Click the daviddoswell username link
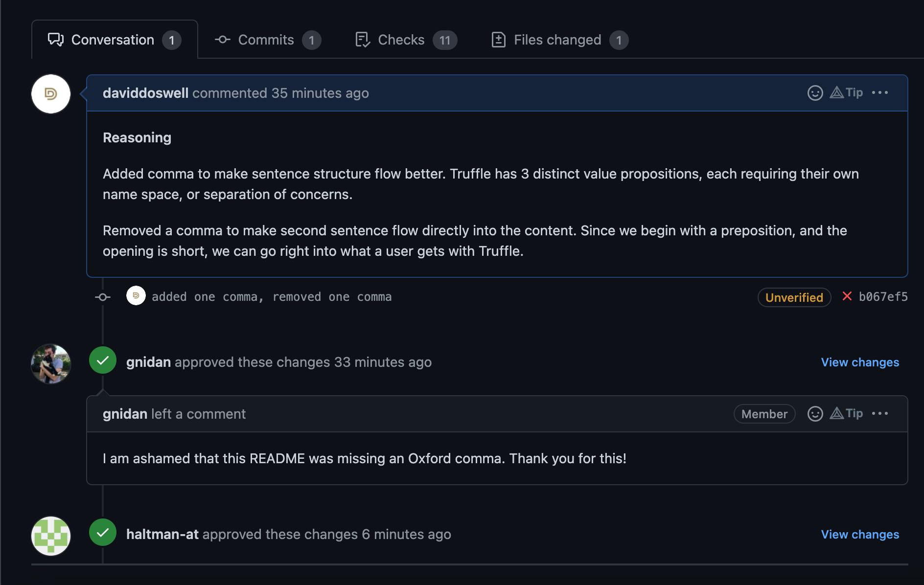Image resolution: width=924 pixels, height=585 pixels. (x=145, y=93)
